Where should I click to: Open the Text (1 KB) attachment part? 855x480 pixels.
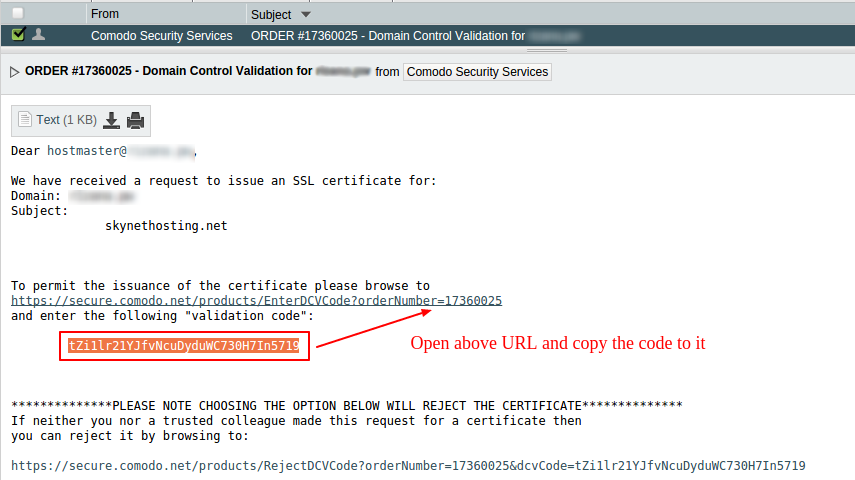point(67,119)
